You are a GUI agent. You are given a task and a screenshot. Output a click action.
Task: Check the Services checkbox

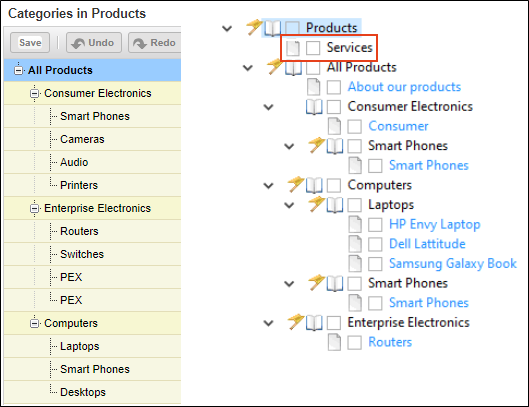313,48
